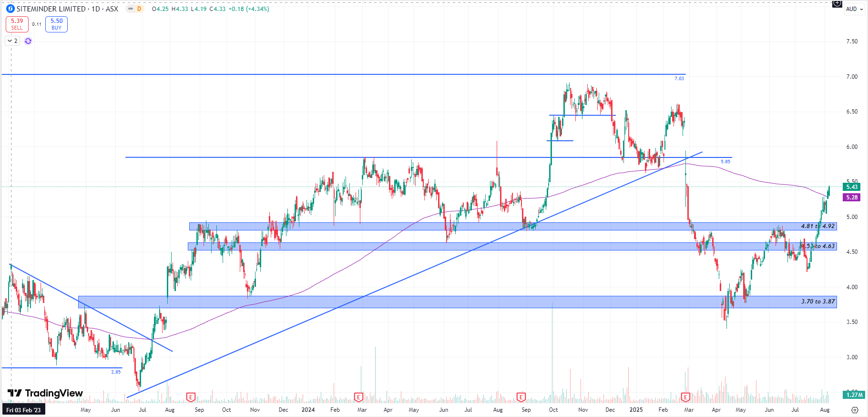Click the SiteMinder symbol logo icon
The image size is (868, 417).
(10, 9)
